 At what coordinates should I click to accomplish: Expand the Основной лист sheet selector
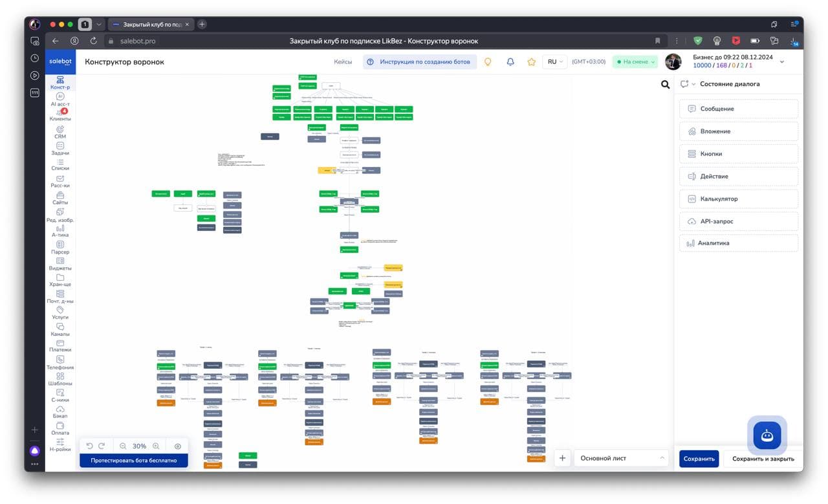point(621,458)
